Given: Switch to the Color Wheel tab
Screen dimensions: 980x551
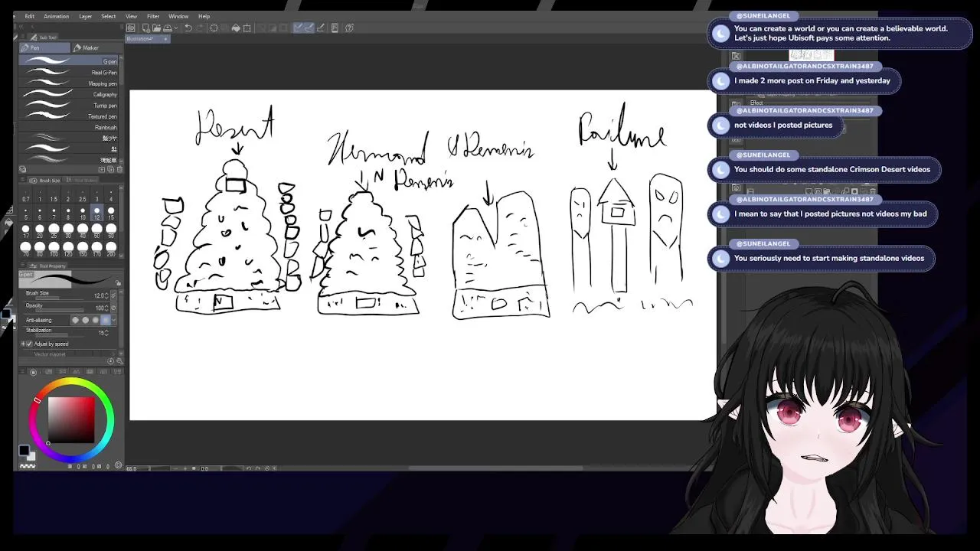Looking at the screenshot, I should point(33,372).
